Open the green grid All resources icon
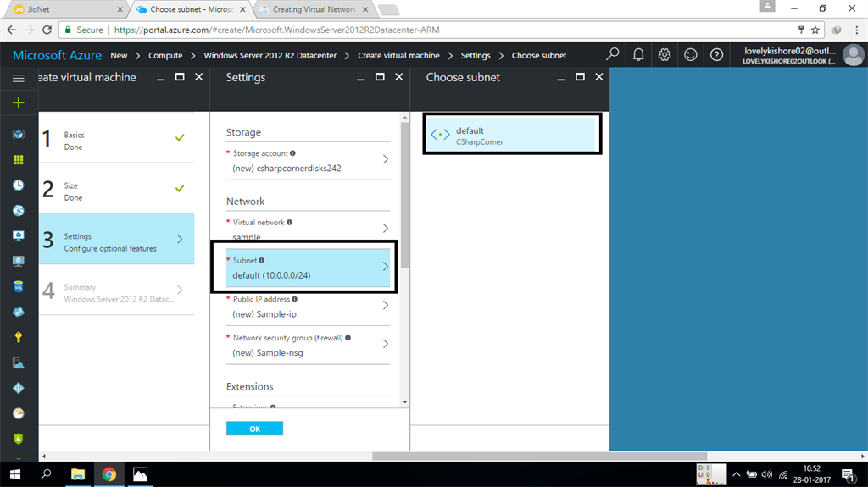Viewport: 868px width, 487px height. (x=19, y=160)
